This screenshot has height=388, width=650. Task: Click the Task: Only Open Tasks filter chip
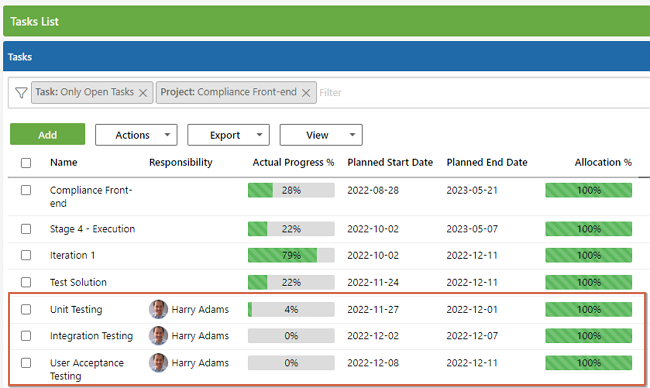(85, 92)
